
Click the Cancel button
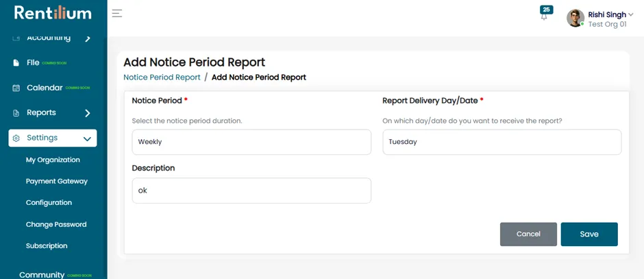click(x=528, y=234)
